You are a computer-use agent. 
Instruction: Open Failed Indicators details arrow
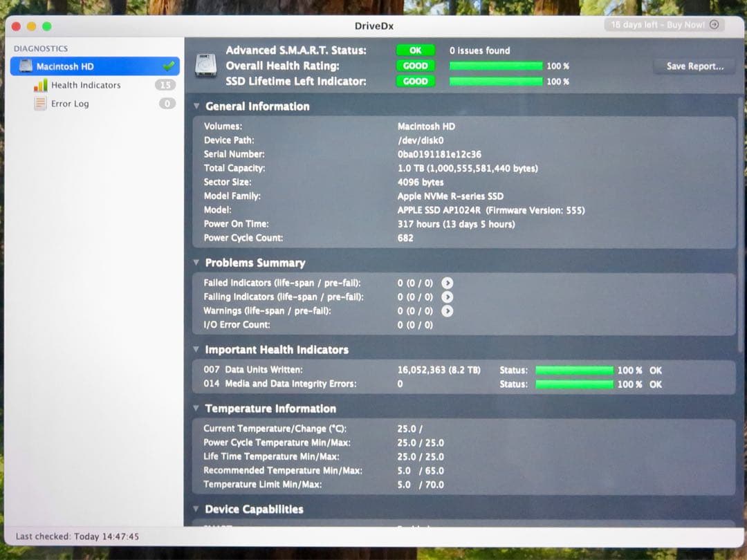(x=448, y=283)
